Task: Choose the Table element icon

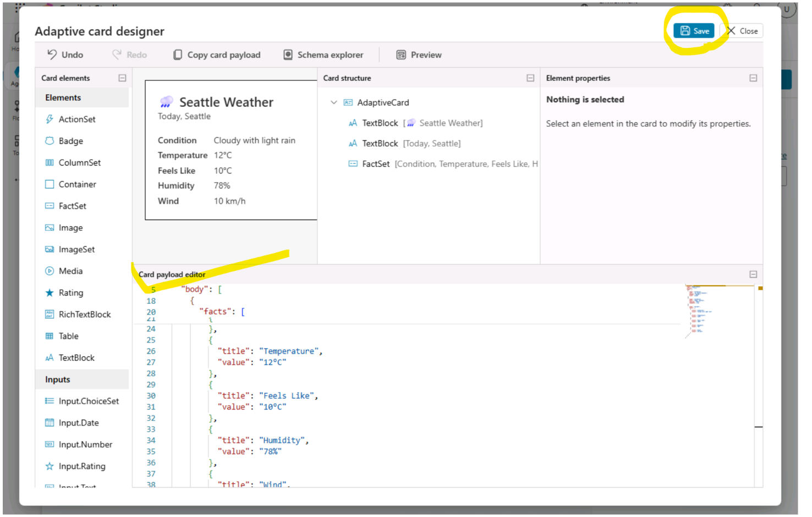Action: point(50,336)
